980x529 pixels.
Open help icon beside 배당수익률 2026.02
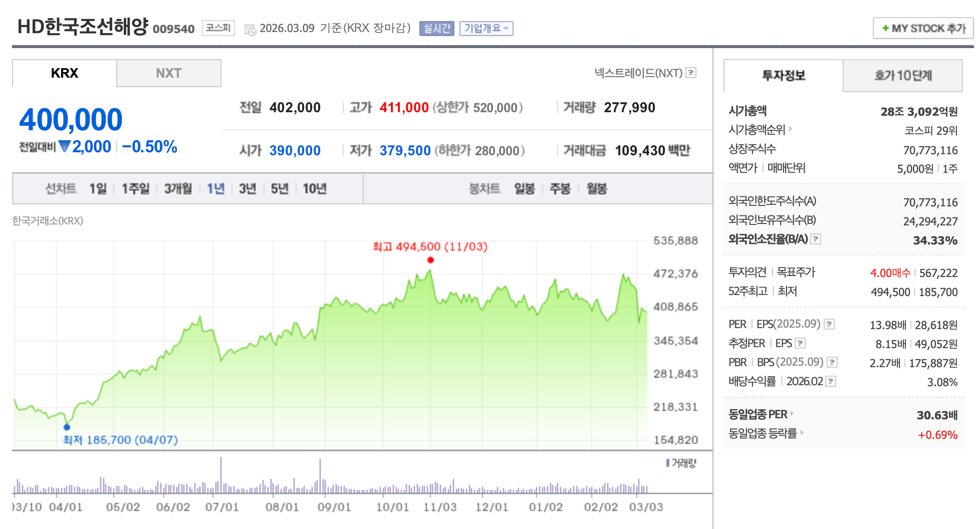[831, 381]
